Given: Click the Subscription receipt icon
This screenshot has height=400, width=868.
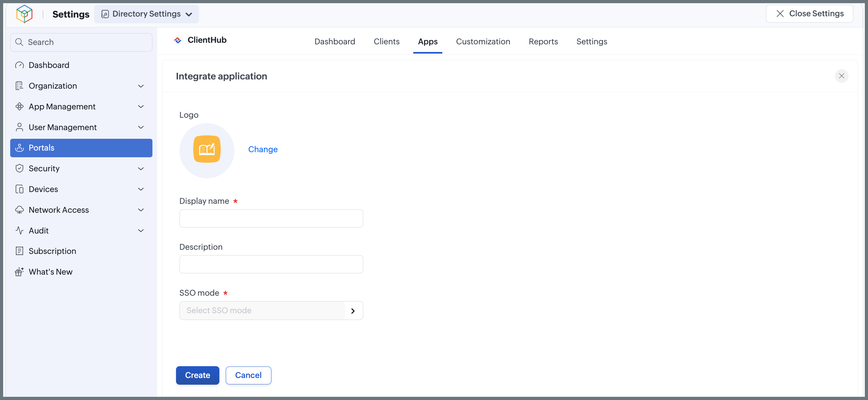Looking at the screenshot, I should [x=19, y=251].
